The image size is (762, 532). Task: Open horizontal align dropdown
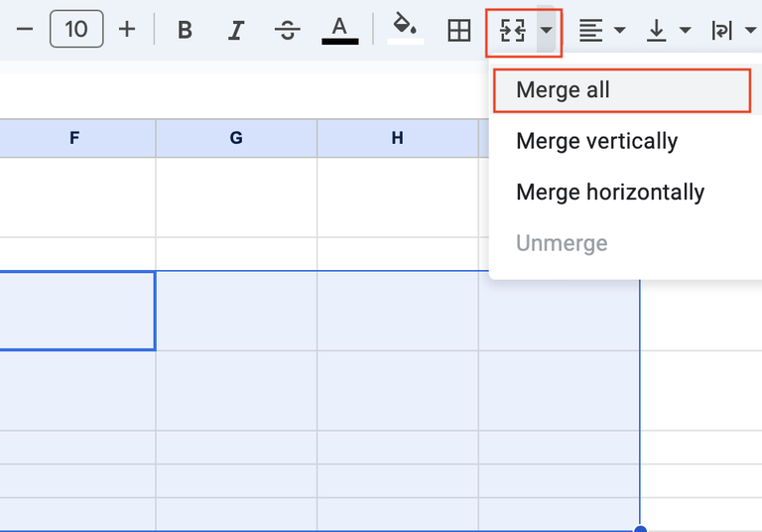[x=601, y=31]
